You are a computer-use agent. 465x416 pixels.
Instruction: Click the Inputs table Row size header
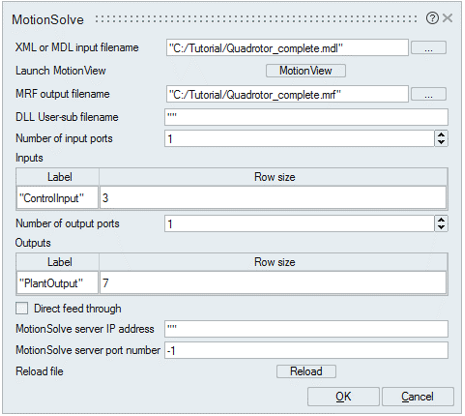(274, 177)
